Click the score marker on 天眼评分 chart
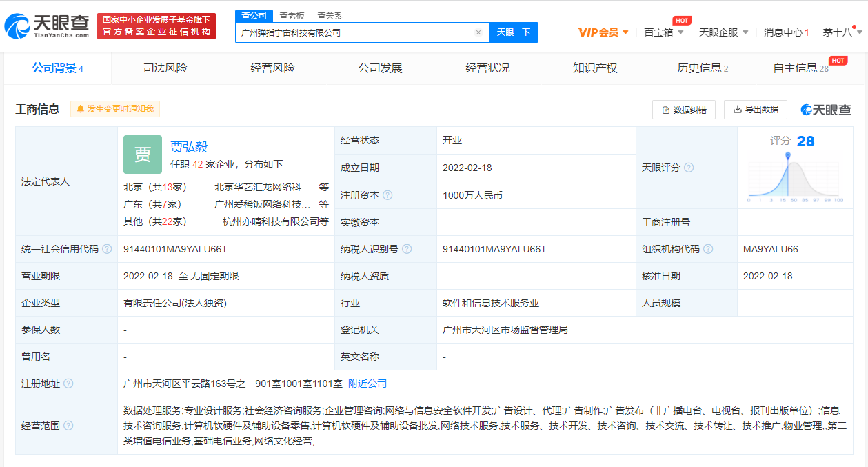868x467 pixels. point(787,156)
